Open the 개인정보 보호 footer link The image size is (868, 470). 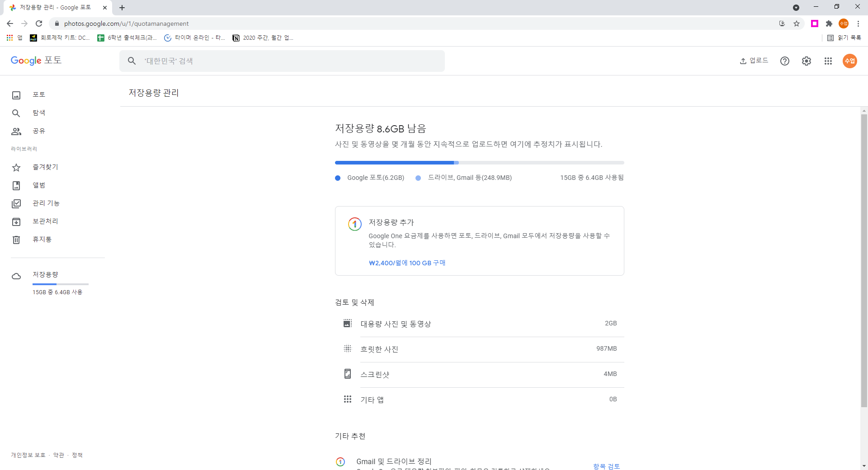[28, 455]
